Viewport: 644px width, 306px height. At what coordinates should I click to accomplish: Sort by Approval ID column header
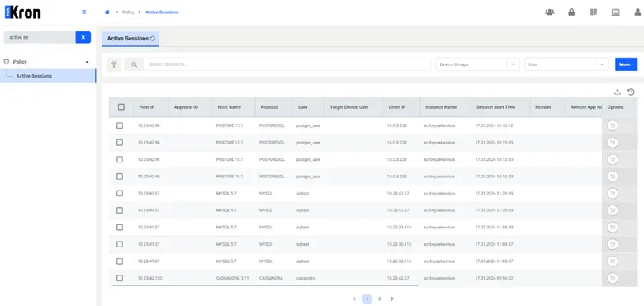click(x=186, y=107)
